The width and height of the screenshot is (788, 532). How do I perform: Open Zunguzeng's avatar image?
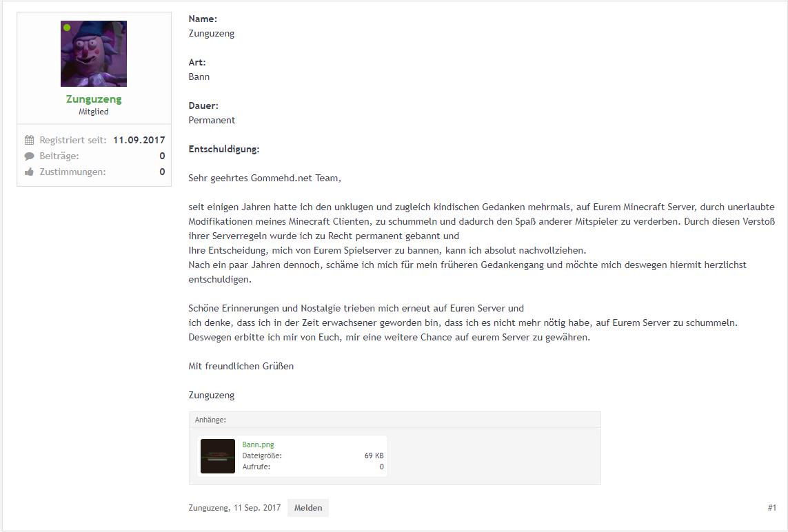point(94,54)
